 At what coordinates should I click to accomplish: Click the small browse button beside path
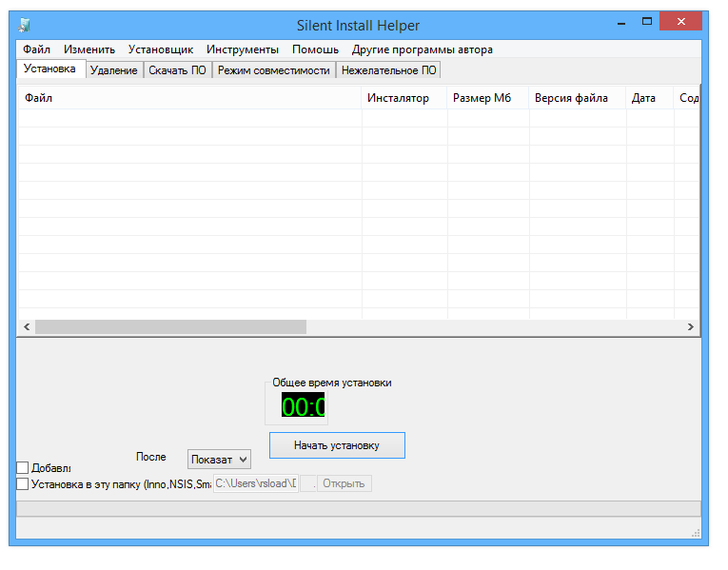pyautogui.click(x=308, y=483)
